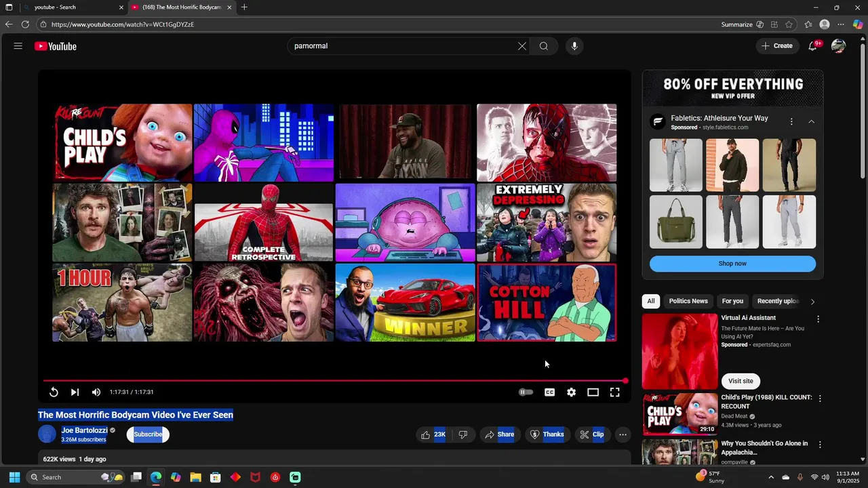Open the Winner red car thumbnail
Image resolution: width=868 pixels, height=488 pixels.
405,302
